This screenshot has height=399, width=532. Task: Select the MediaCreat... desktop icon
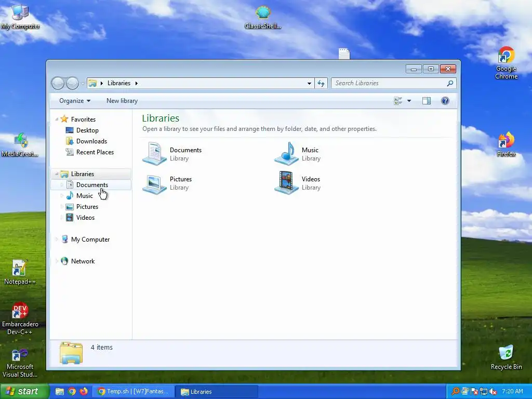coord(20,145)
